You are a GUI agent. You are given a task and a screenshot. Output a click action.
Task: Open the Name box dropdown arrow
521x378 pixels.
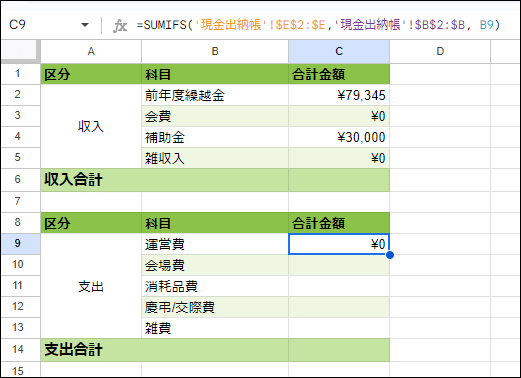point(85,25)
